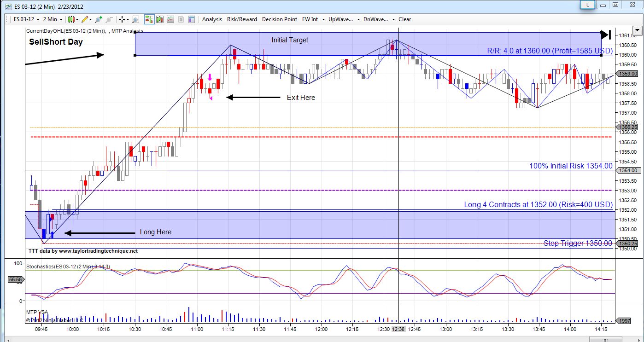Open the Analysis menu item
The width and height of the screenshot is (644, 342).
tap(212, 19)
